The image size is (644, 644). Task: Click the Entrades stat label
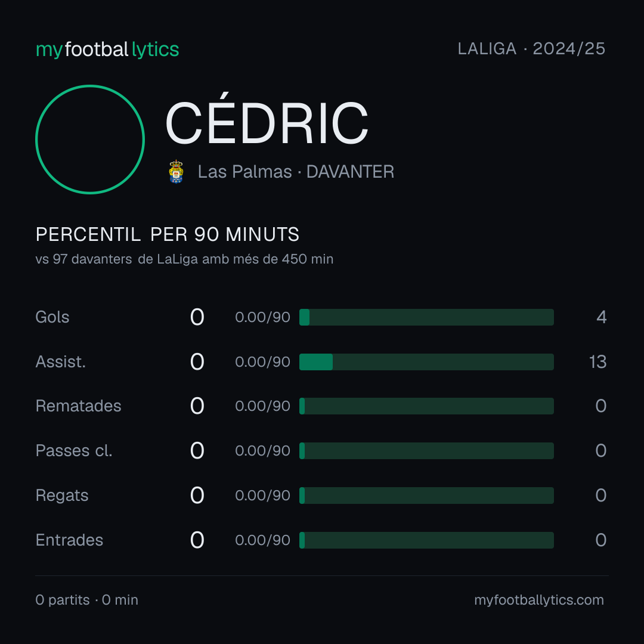(69, 540)
